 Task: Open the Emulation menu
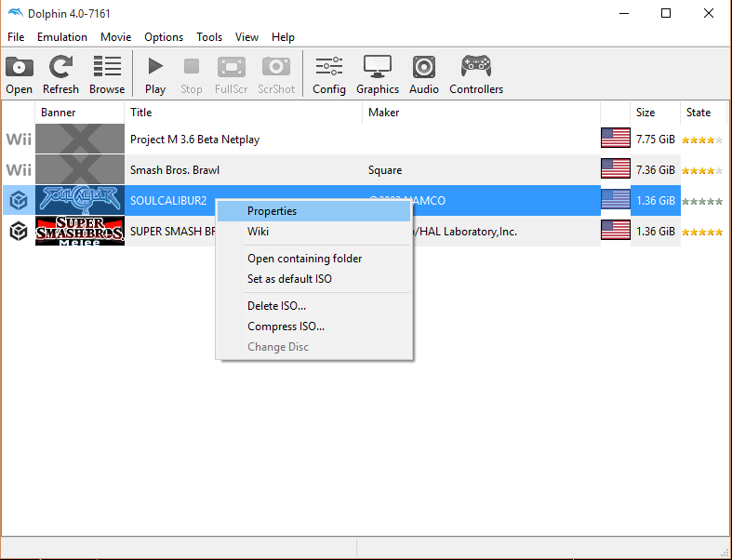(x=62, y=37)
